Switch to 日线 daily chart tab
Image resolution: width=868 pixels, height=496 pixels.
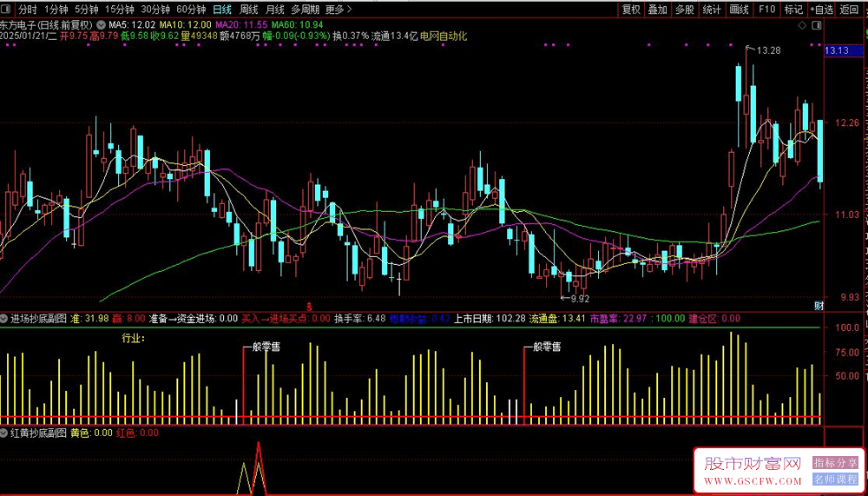pyautogui.click(x=222, y=10)
